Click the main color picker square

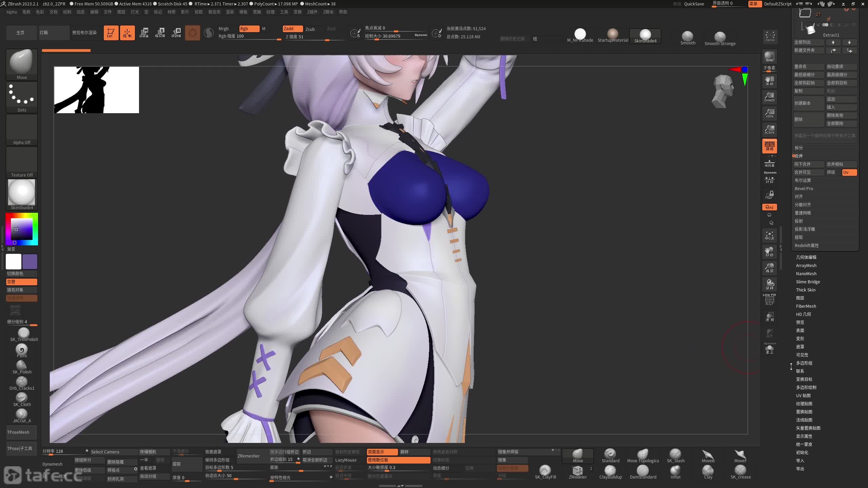coord(22,229)
